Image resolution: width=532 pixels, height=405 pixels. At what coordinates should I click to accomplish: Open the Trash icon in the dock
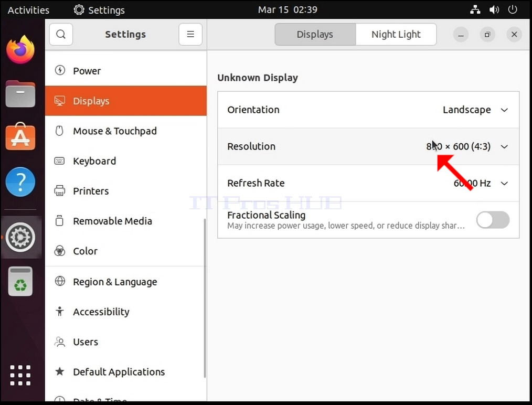[20, 281]
